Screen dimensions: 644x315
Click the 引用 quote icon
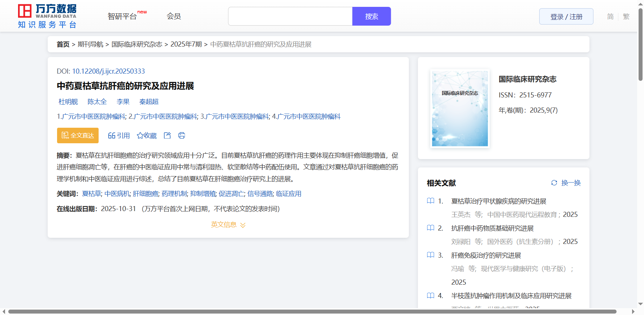pos(112,136)
